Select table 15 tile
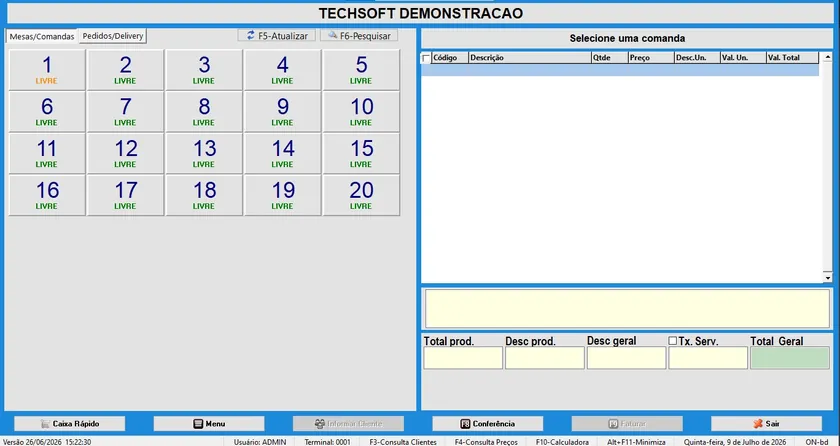The image size is (840, 446). pyautogui.click(x=361, y=154)
